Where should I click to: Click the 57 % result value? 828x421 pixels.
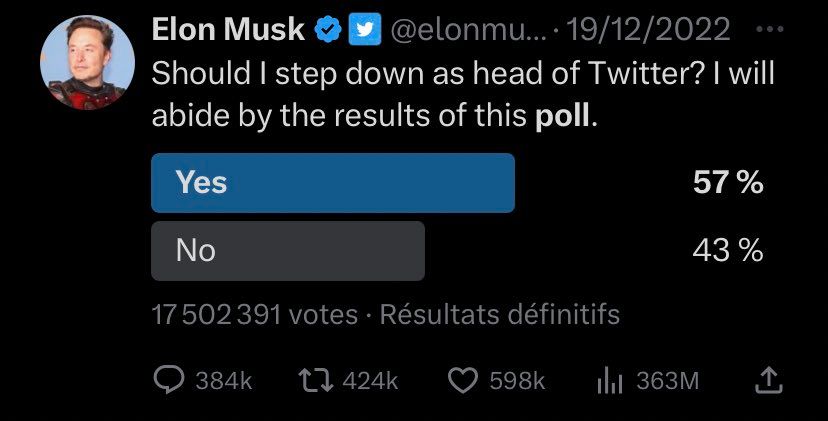728,183
